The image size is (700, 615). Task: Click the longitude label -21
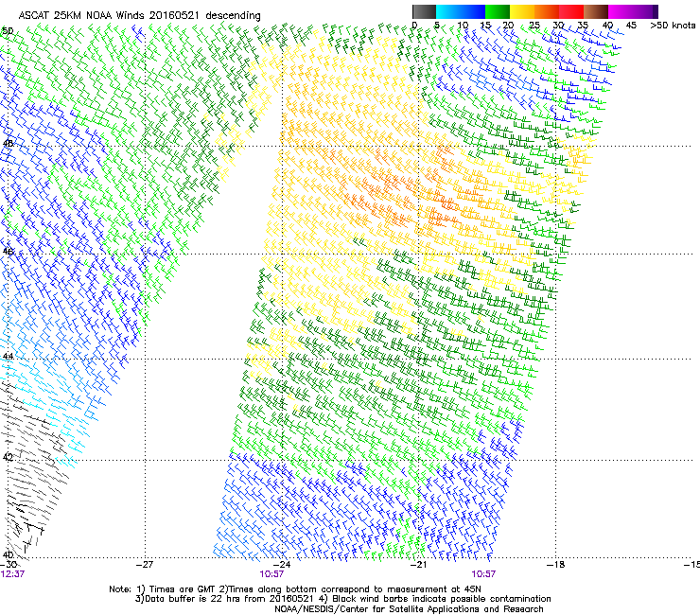[419, 565]
